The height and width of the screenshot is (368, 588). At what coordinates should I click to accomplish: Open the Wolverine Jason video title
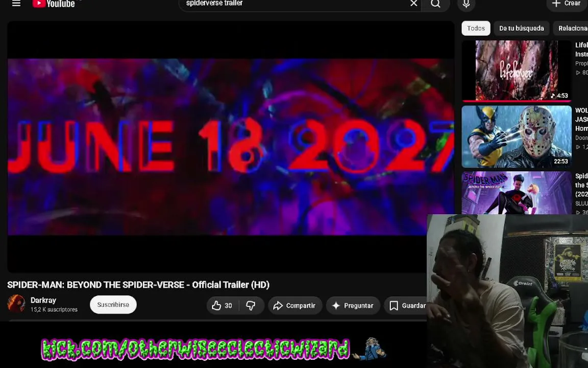tap(582, 120)
